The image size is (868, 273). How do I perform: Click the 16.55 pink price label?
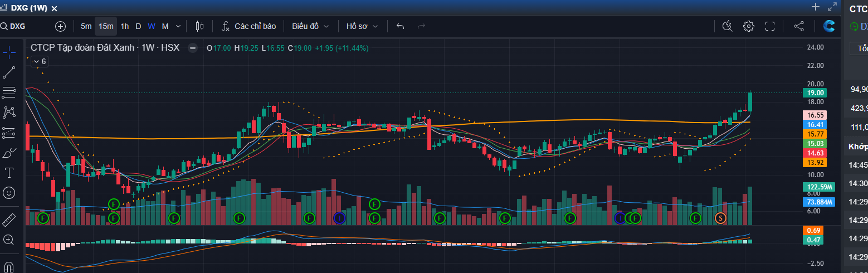pyautogui.click(x=816, y=115)
